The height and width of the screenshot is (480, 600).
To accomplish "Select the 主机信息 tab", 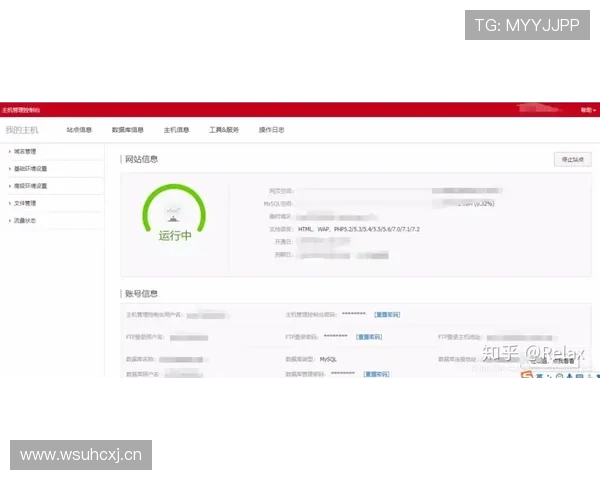I will pyautogui.click(x=176, y=130).
